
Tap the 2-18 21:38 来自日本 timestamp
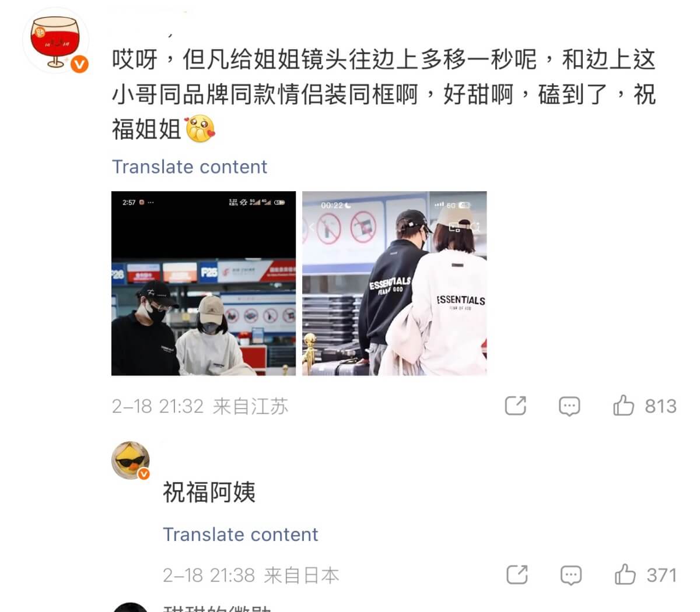251,576
